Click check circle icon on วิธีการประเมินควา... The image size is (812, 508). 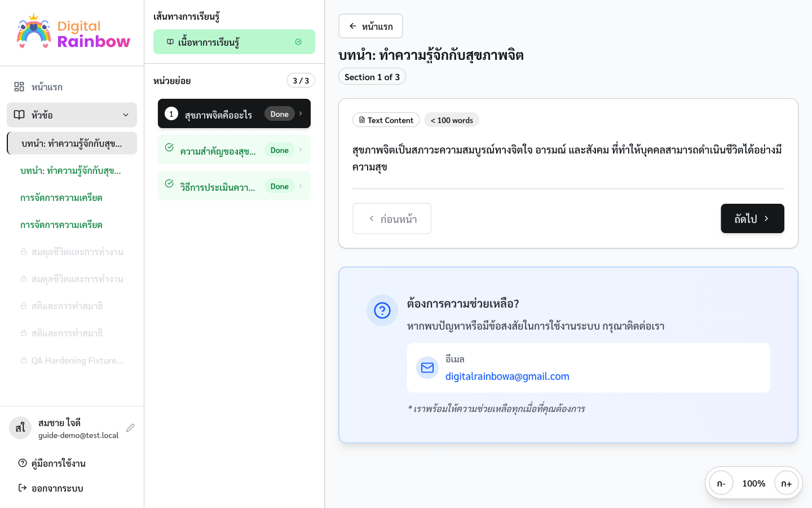[x=169, y=183]
